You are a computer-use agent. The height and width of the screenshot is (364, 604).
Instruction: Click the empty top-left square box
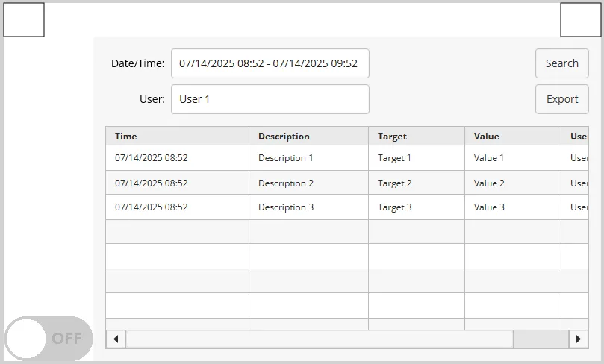24,20
